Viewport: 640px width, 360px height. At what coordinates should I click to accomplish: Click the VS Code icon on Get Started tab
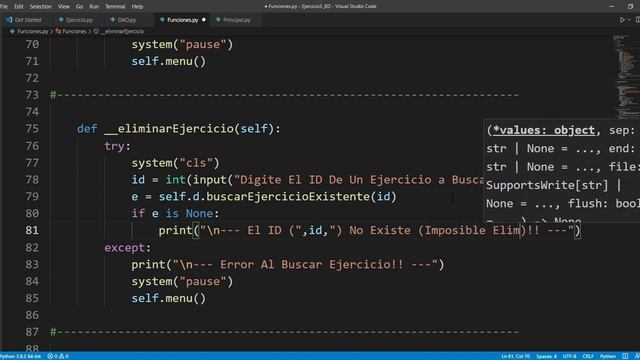coord(9,20)
